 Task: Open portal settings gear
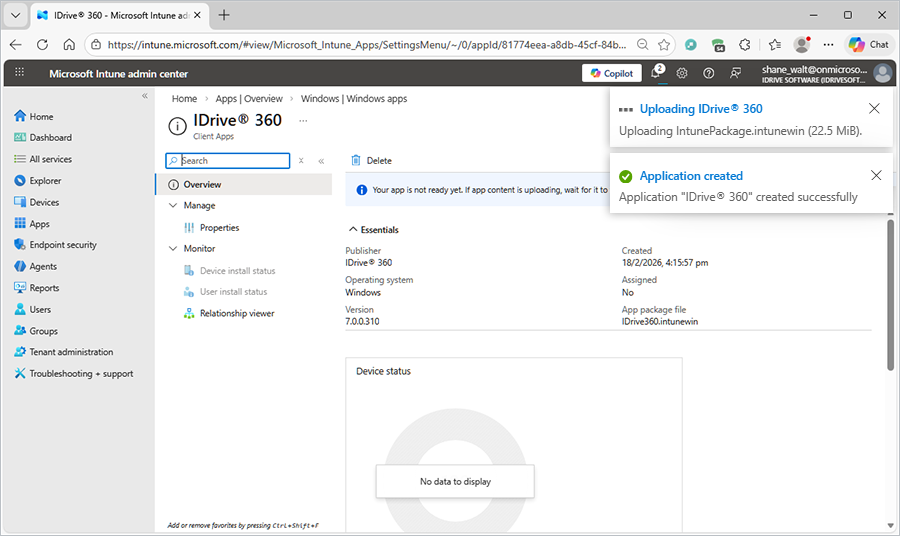(x=682, y=73)
